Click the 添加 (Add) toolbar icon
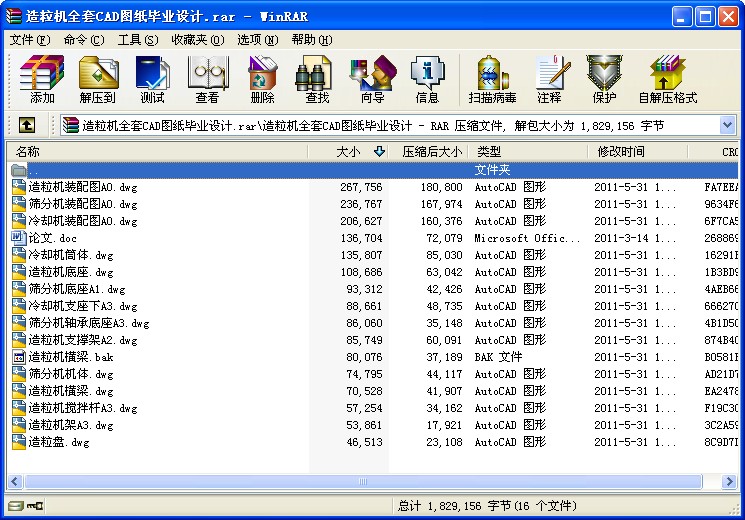 coord(42,79)
